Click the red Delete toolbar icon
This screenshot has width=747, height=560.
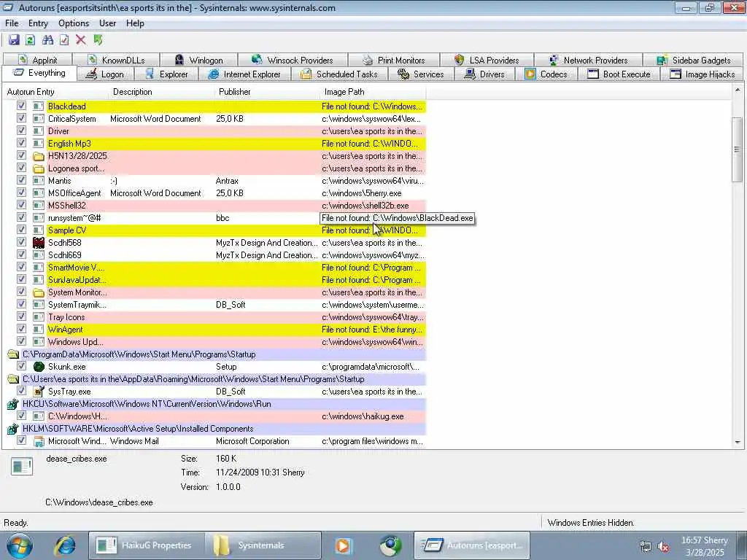click(x=81, y=40)
